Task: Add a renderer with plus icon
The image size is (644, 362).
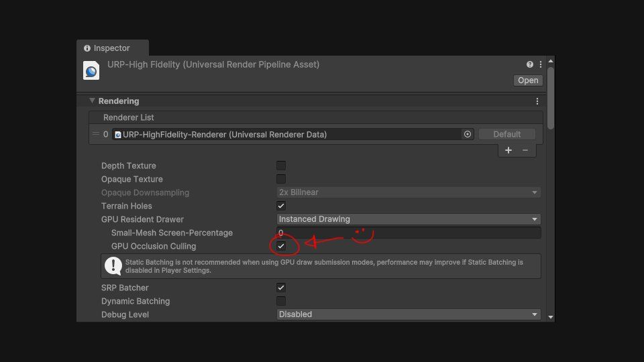Action: (x=508, y=150)
